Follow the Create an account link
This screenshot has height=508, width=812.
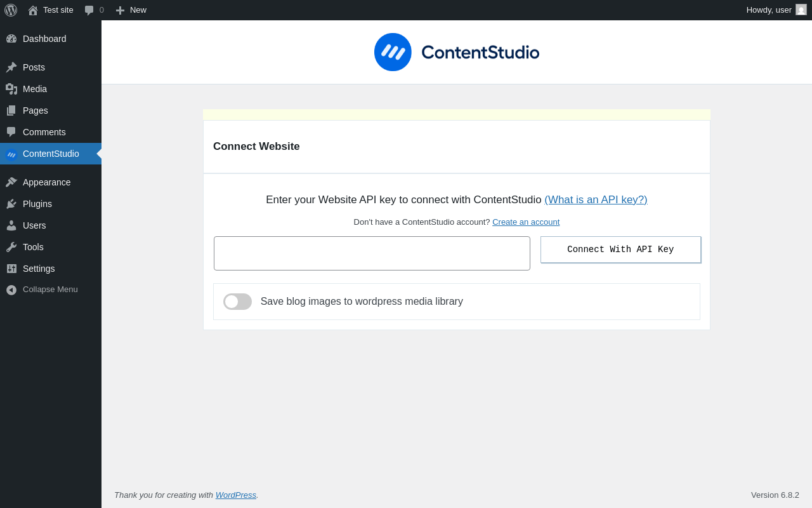(x=526, y=222)
